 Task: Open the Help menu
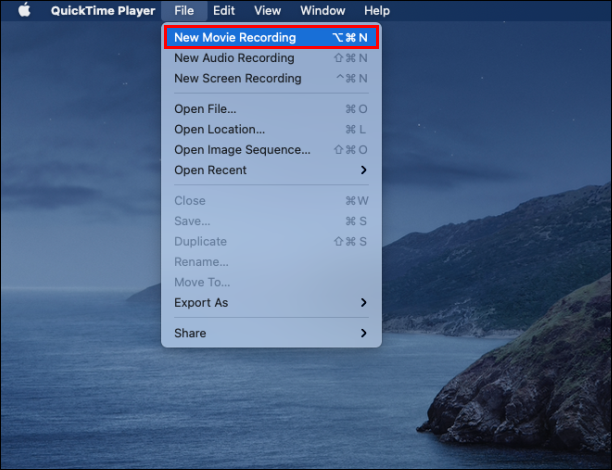click(x=377, y=11)
